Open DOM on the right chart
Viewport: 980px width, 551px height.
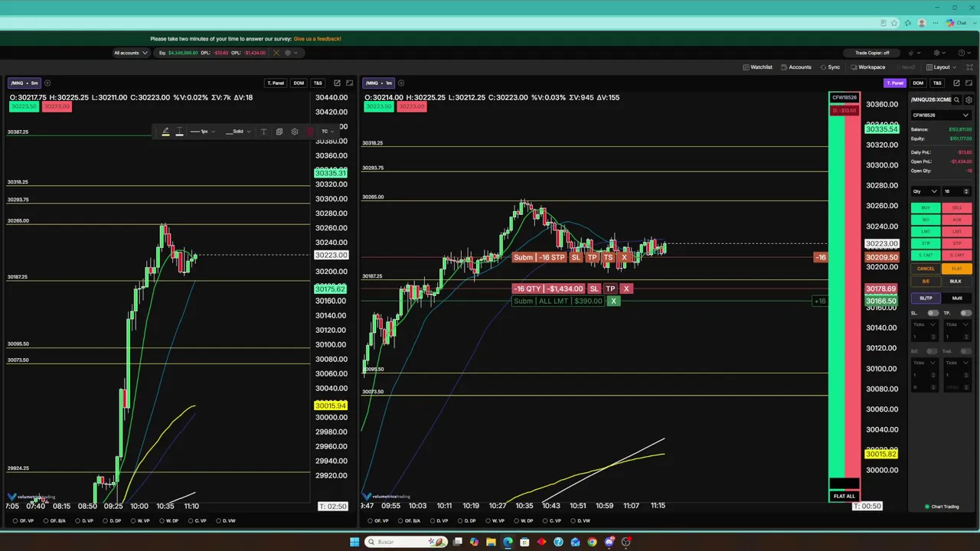tap(918, 83)
